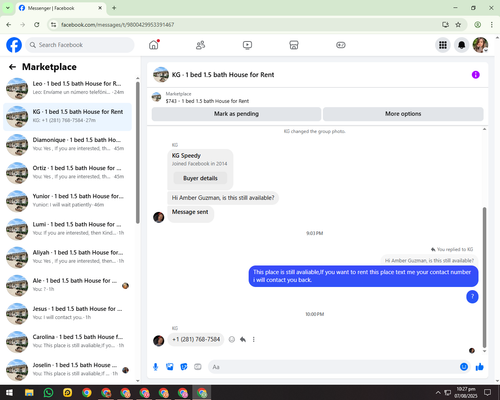Send a thumbs-up like
The height and width of the screenshot is (400, 500).
480,367
